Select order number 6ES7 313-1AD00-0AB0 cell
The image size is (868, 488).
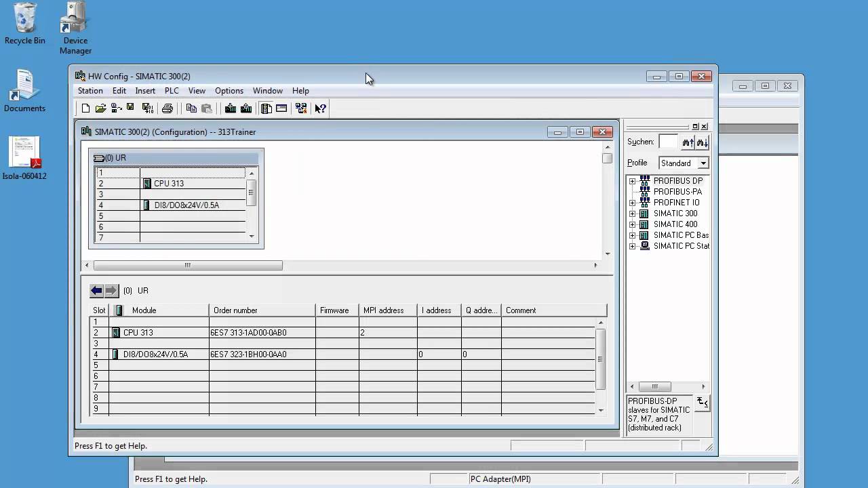click(262, 333)
